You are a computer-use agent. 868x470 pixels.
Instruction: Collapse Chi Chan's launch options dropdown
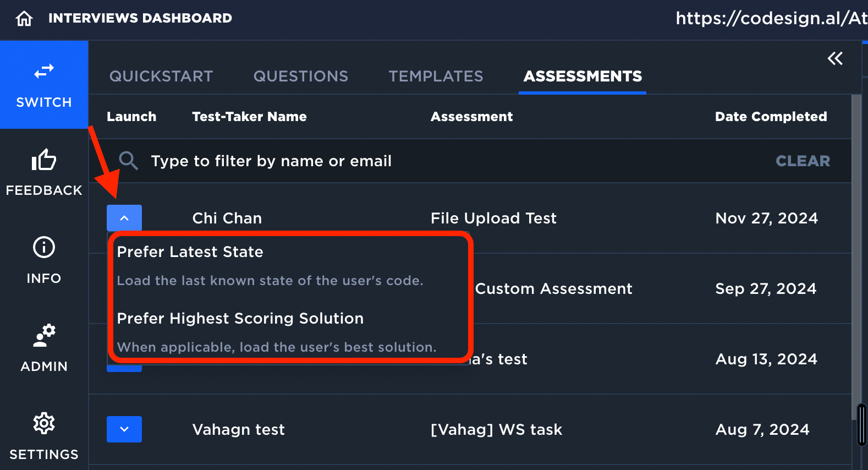point(124,218)
